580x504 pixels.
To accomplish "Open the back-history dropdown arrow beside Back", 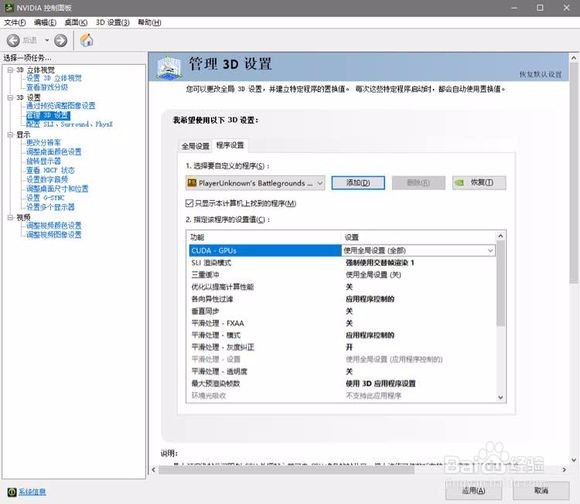I will [47, 40].
